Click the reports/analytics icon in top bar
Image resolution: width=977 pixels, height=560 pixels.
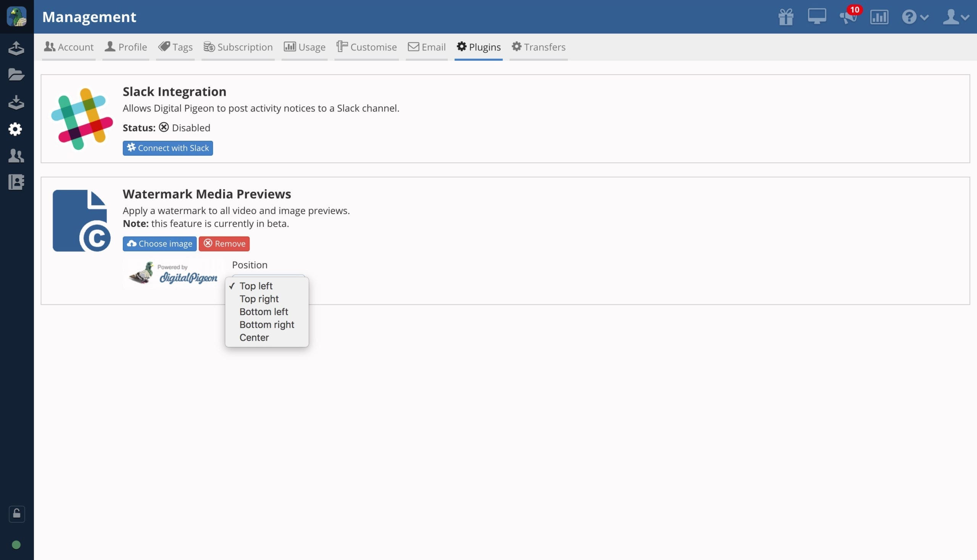click(879, 16)
